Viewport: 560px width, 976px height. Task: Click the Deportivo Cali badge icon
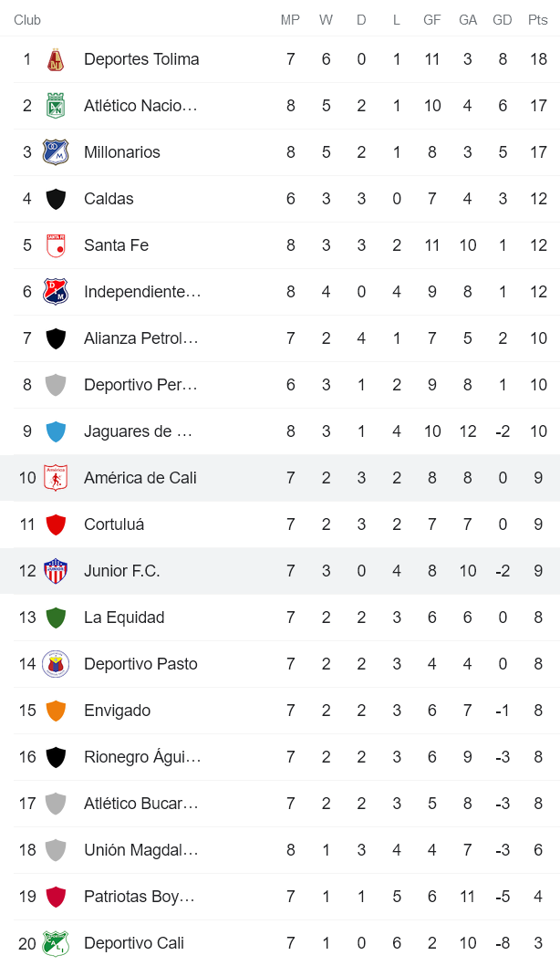pyautogui.click(x=56, y=942)
